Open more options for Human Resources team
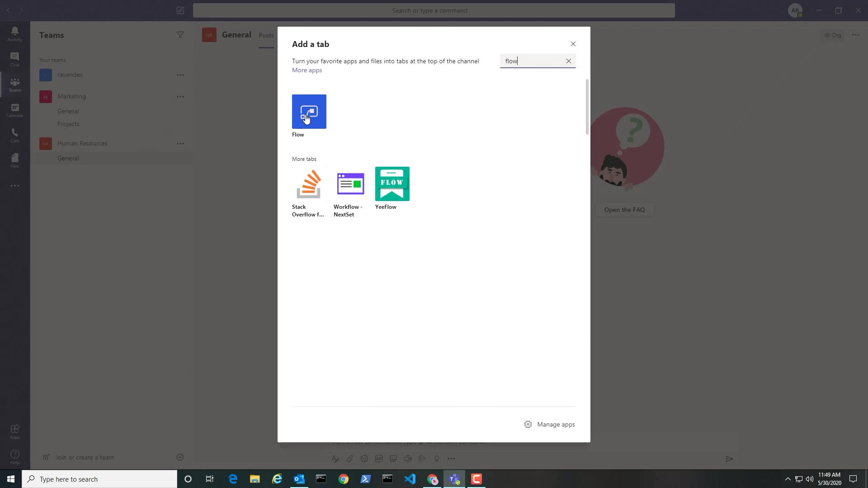 pyautogui.click(x=180, y=144)
